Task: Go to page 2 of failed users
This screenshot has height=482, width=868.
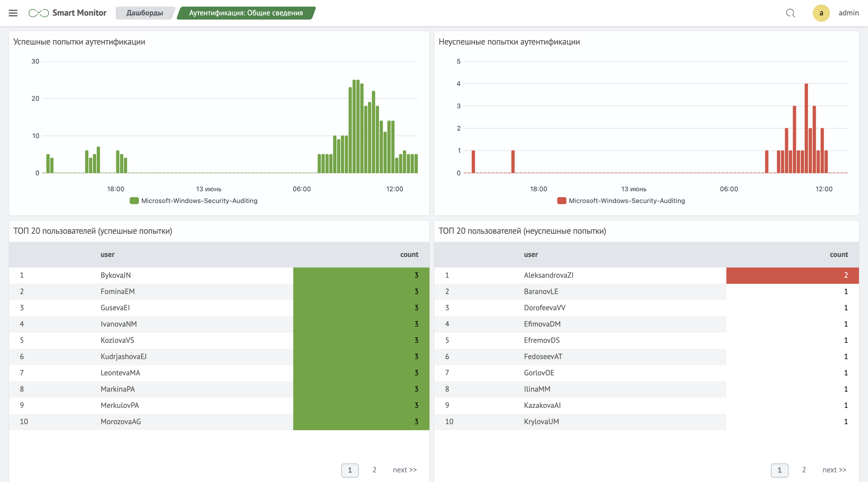Action: click(x=804, y=470)
